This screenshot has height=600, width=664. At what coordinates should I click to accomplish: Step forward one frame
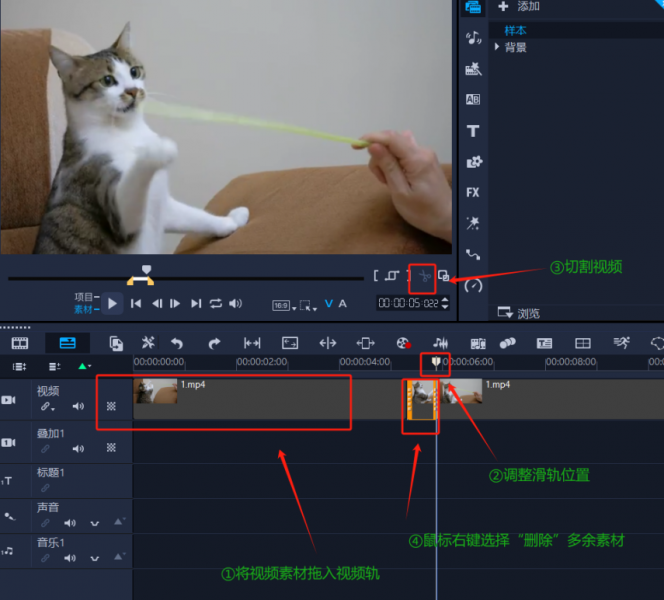click(175, 304)
